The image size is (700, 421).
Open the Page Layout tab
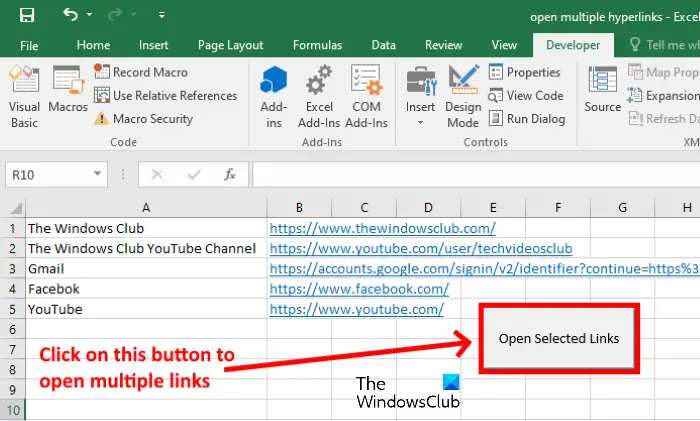coord(230,45)
